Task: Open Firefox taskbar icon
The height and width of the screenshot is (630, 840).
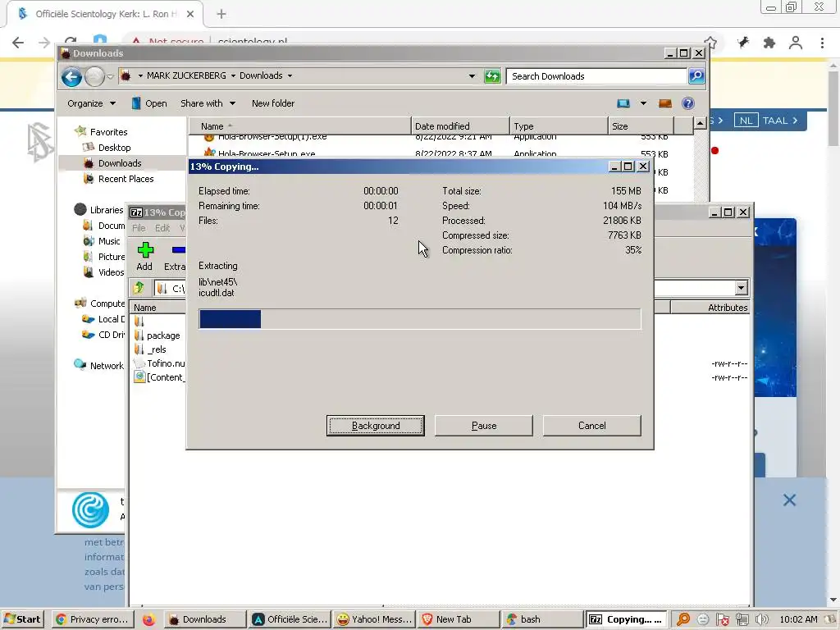Action: pos(148,619)
